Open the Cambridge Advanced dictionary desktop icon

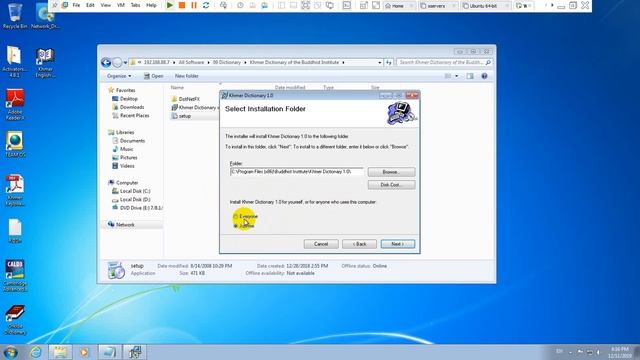point(15,276)
